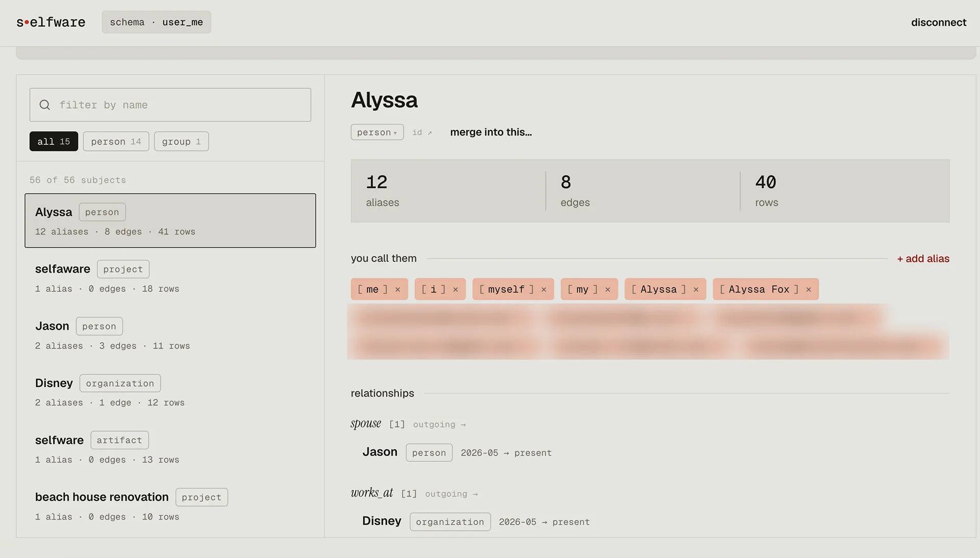The image size is (980, 558).
Task: Select Jason in the subjects list
Action: click(x=170, y=335)
